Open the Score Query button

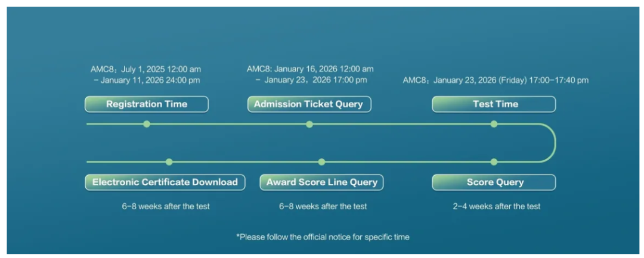click(x=494, y=182)
